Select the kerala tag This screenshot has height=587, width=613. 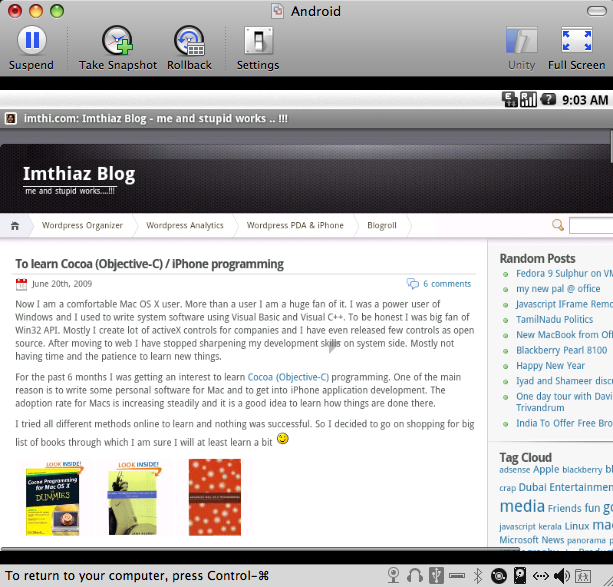pyautogui.click(x=550, y=527)
